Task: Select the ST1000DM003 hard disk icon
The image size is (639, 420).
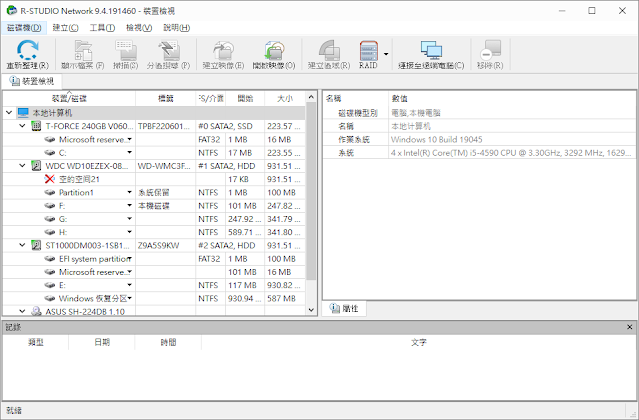Action: pos(36,245)
